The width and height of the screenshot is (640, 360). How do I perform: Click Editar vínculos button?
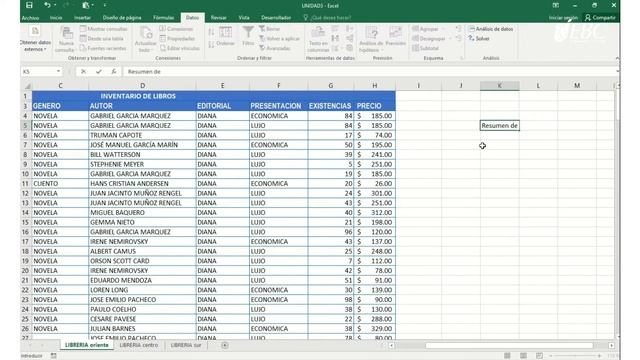pyautogui.click(x=180, y=48)
